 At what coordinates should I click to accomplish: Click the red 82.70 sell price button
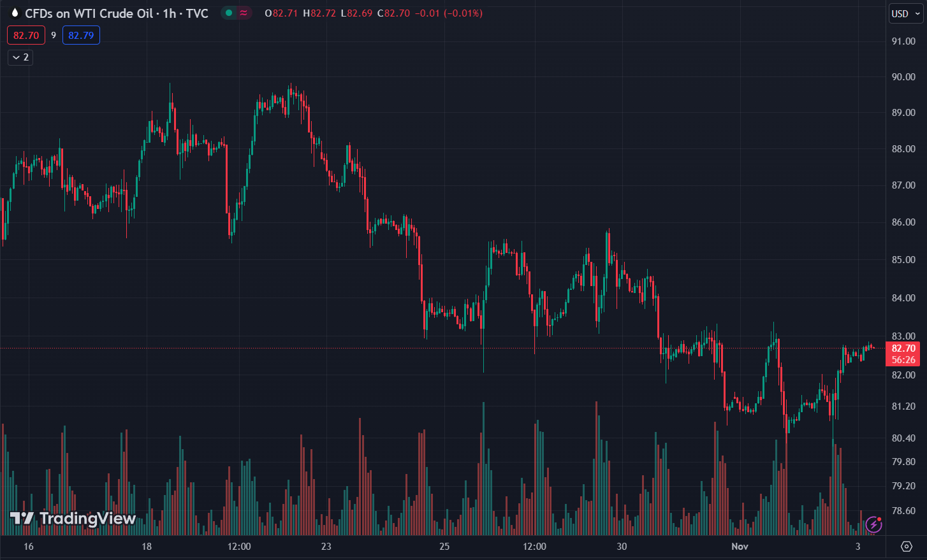26,36
